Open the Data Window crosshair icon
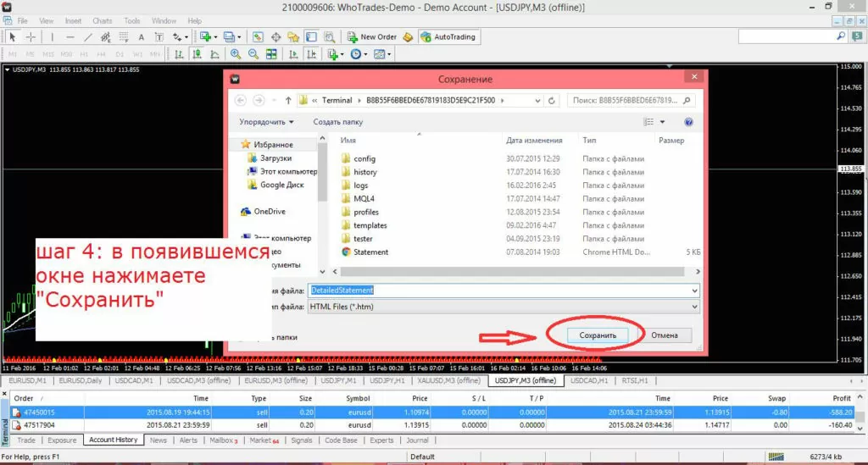 click(275, 37)
